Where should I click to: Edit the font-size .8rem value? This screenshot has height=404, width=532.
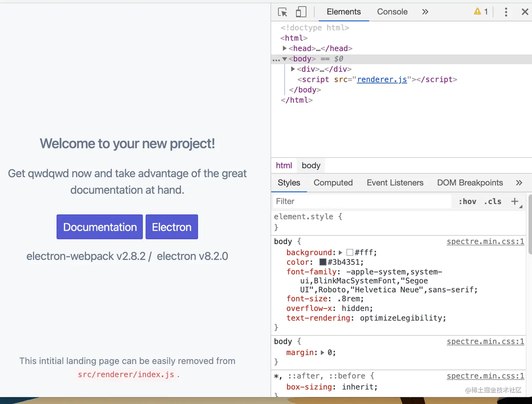click(x=348, y=299)
